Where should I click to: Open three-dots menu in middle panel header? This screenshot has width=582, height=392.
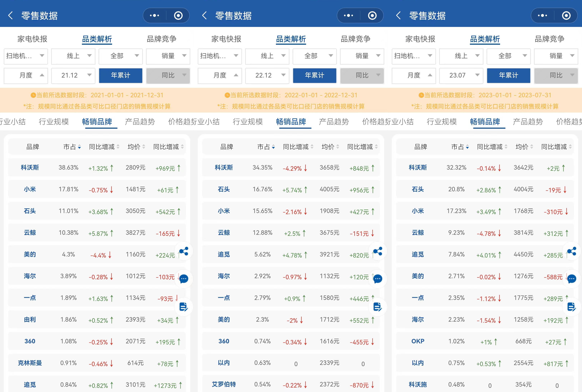click(348, 15)
